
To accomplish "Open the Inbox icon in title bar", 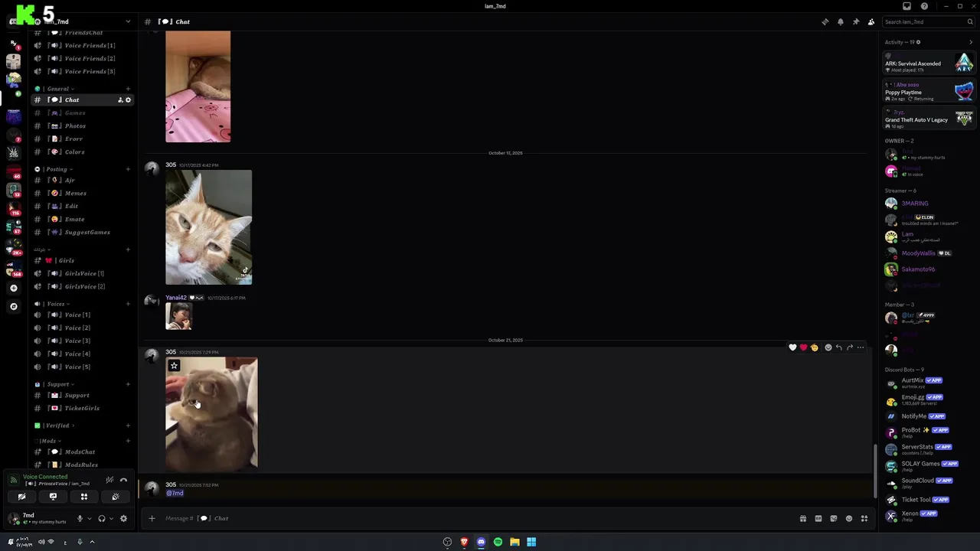I will (906, 6).
